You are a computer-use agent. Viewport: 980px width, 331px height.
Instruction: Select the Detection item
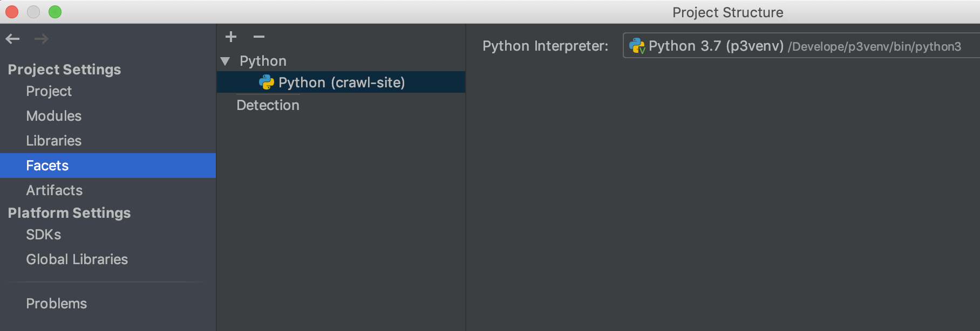point(268,105)
